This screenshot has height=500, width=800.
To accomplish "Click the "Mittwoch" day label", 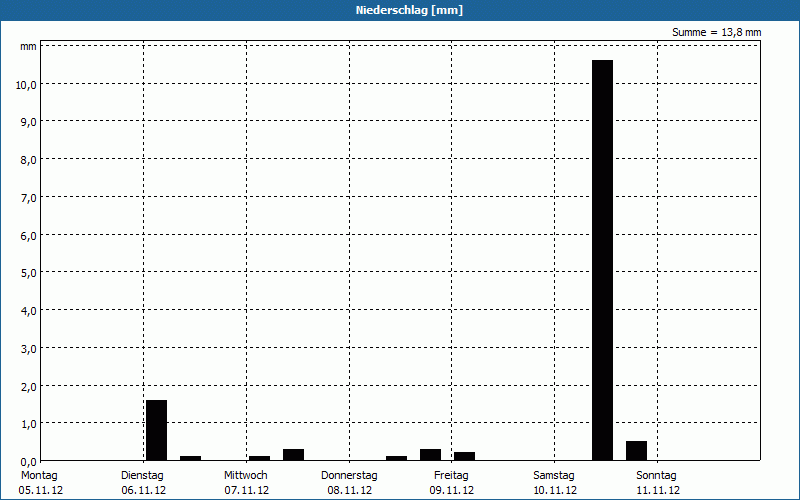I will pyautogui.click(x=245, y=476).
